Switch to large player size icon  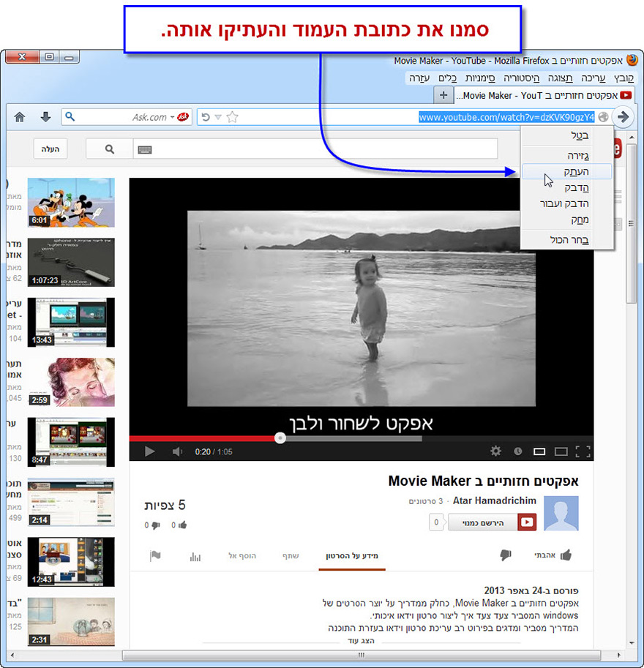click(x=561, y=451)
